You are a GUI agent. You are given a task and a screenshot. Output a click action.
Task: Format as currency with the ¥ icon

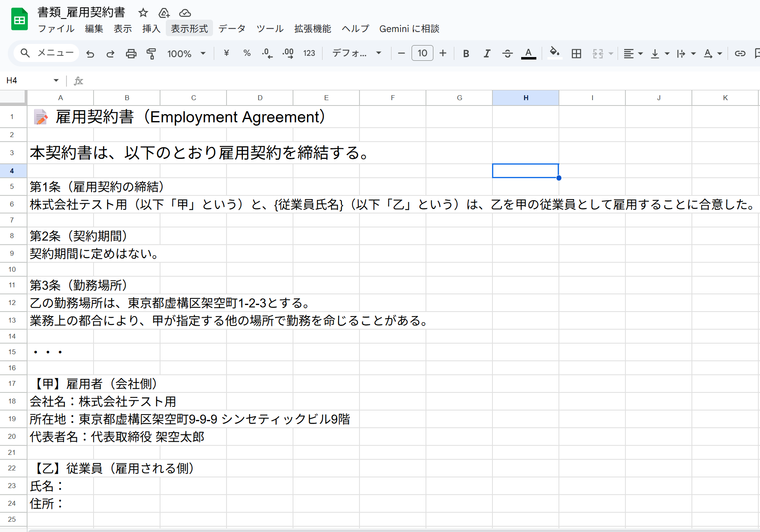[x=226, y=53]
